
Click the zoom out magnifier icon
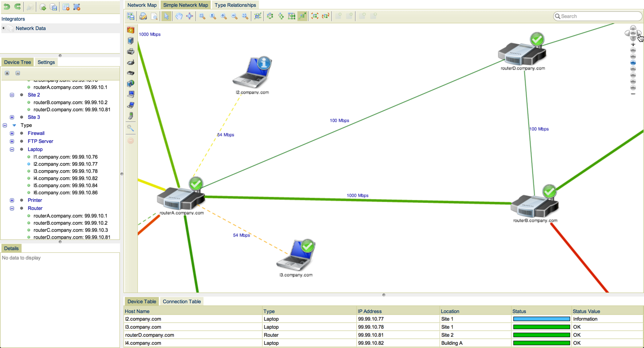(x=234, y=16)
